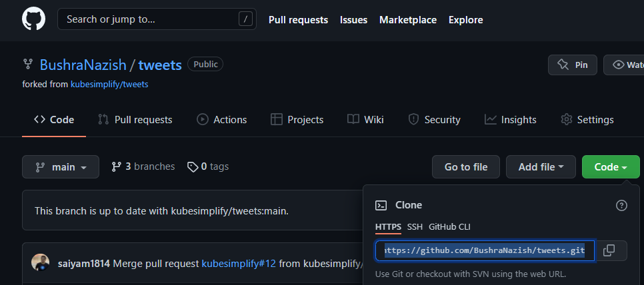Pin the repository with Pin button
The image size is (644, 285).
click(573, 65)
